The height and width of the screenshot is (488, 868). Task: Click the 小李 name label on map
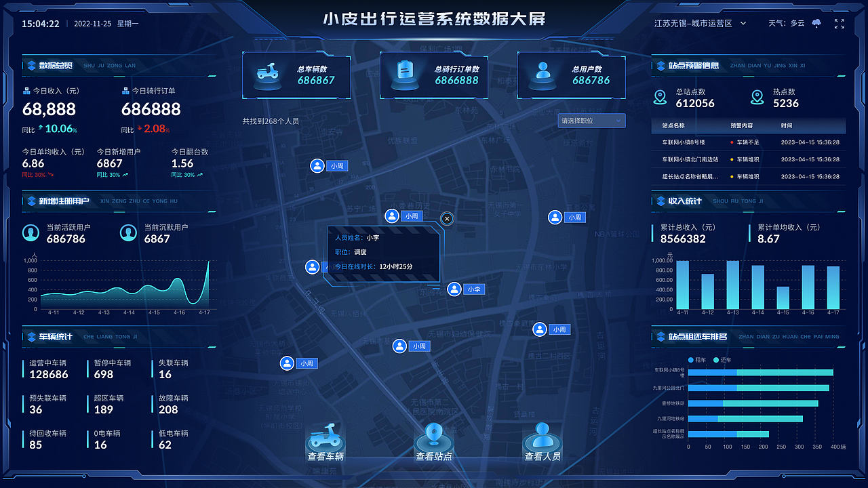(x=475, y=289)
